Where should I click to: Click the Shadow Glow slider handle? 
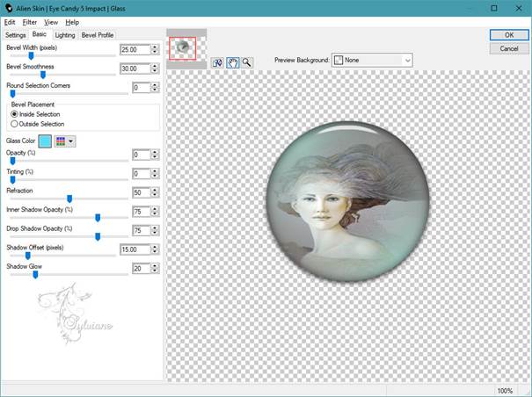click(35, 275)
